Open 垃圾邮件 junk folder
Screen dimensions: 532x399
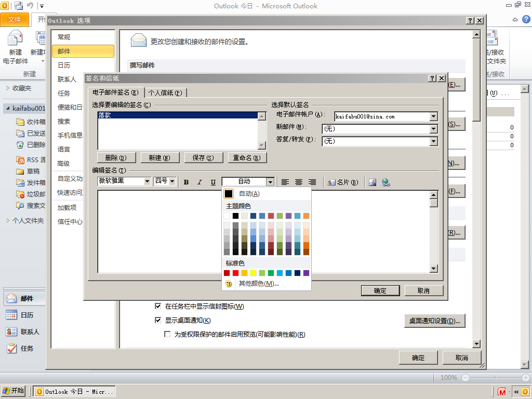[x=31, y=194]
